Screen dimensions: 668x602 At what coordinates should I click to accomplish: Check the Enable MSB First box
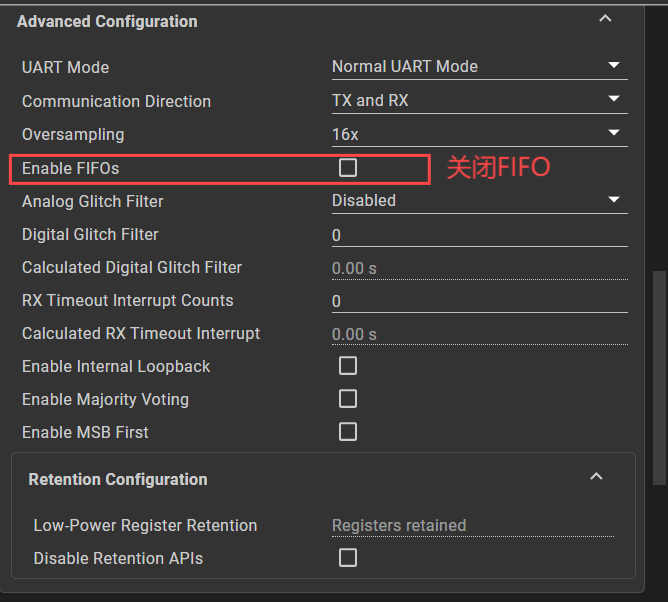348,432
